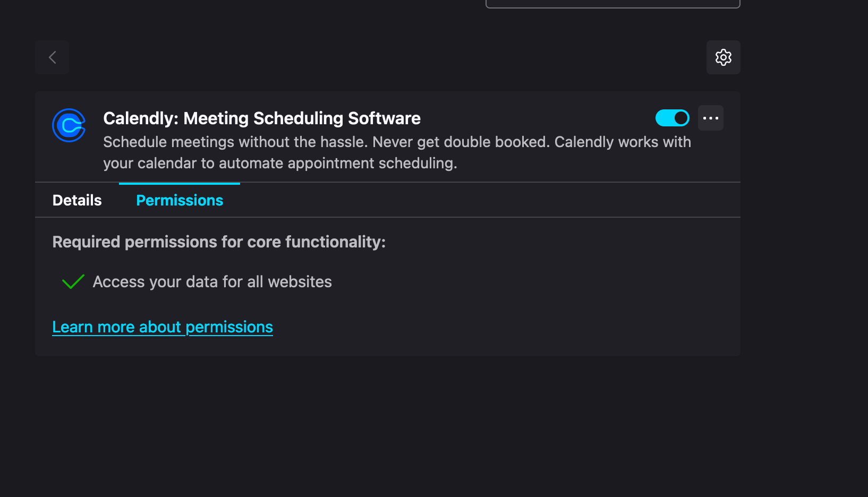This screenshot has height=497, width=868.
Task: Click the green permission checkmark
Action: coord(73,281)
